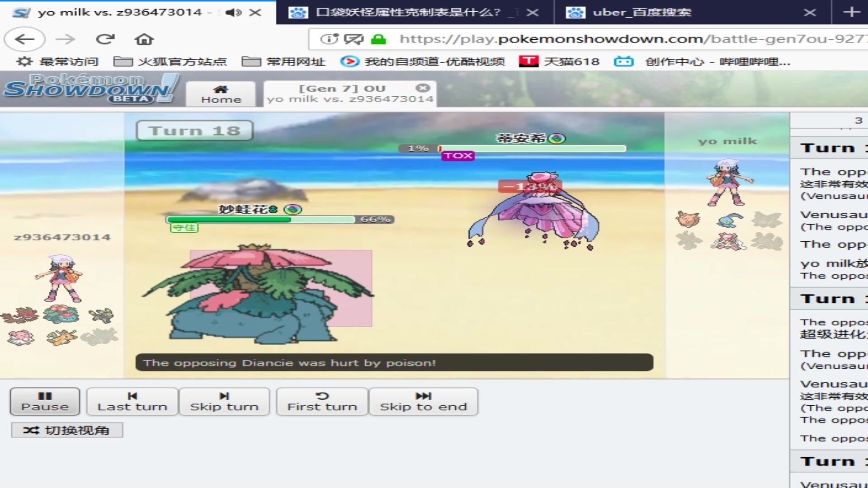Reload the page with the refresh icon
The height and width of the screenshot is (488, 868).
[105, 39]
